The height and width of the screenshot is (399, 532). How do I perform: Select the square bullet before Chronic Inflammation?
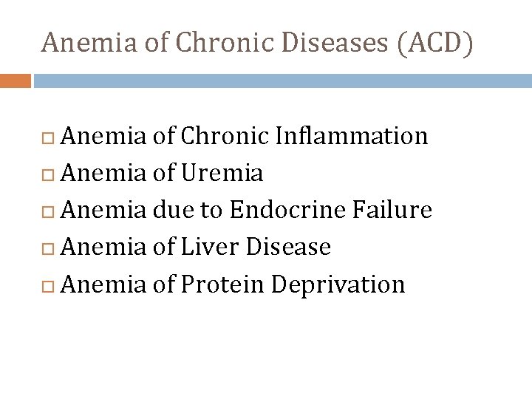[x=48, y=138]
